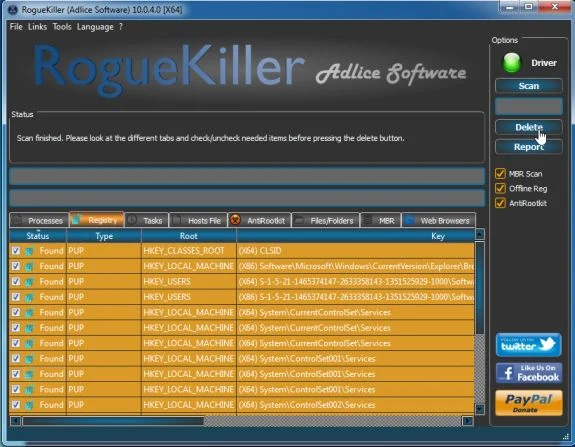Toggle the Offline Reg option
The width and height of the screenshot is (575, 447).
(500, 188)
